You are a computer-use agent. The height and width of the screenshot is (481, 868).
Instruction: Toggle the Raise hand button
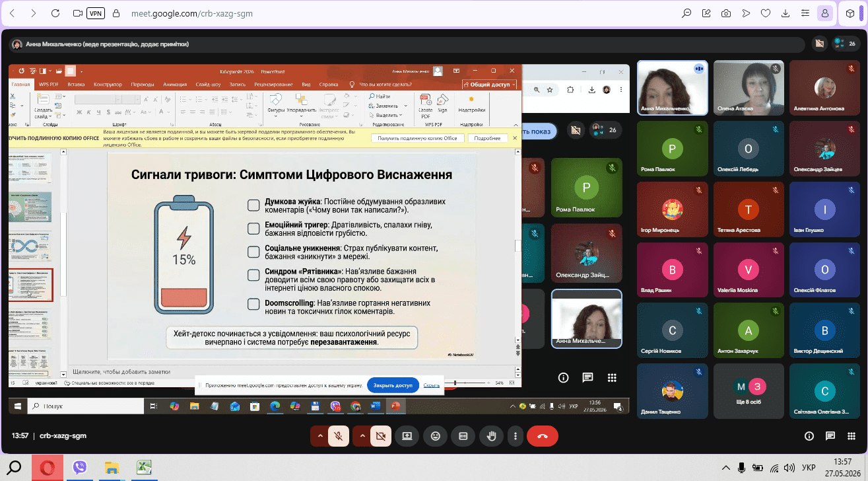[x=491, y=436]
